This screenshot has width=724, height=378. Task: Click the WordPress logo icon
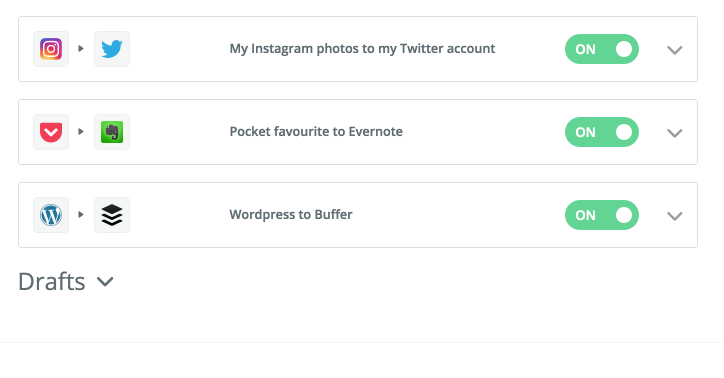point(51,215)
